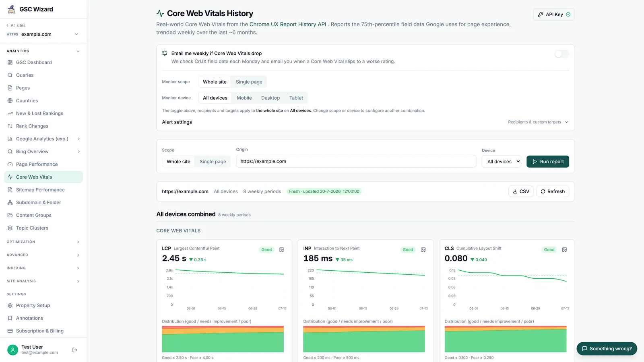The width and height of the screenshot is (644, 362).
Task: Click the LCP chart image export icon
Action: [282, 250]
